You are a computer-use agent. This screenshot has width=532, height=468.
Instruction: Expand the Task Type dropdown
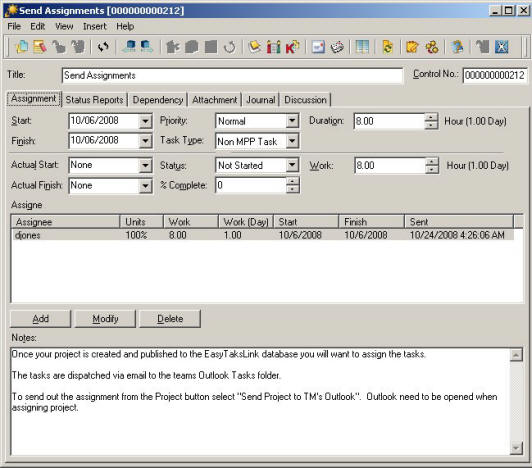292,141
